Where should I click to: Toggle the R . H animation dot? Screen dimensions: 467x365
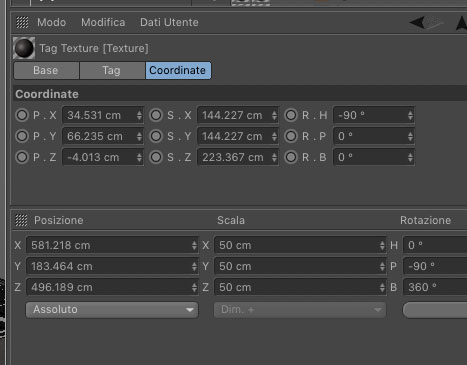click(291, 115)
